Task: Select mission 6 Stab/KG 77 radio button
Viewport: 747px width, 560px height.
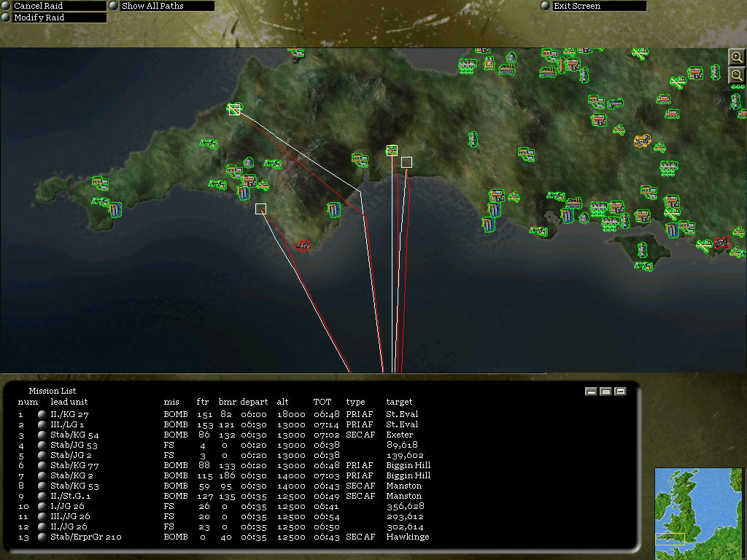Action: coord(42,465)
